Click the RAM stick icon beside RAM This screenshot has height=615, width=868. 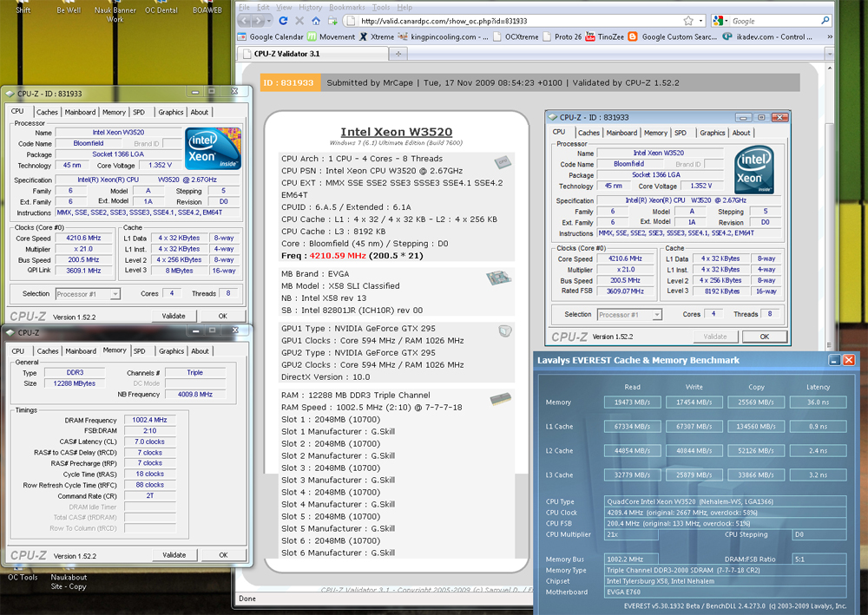tap(501, 399)
